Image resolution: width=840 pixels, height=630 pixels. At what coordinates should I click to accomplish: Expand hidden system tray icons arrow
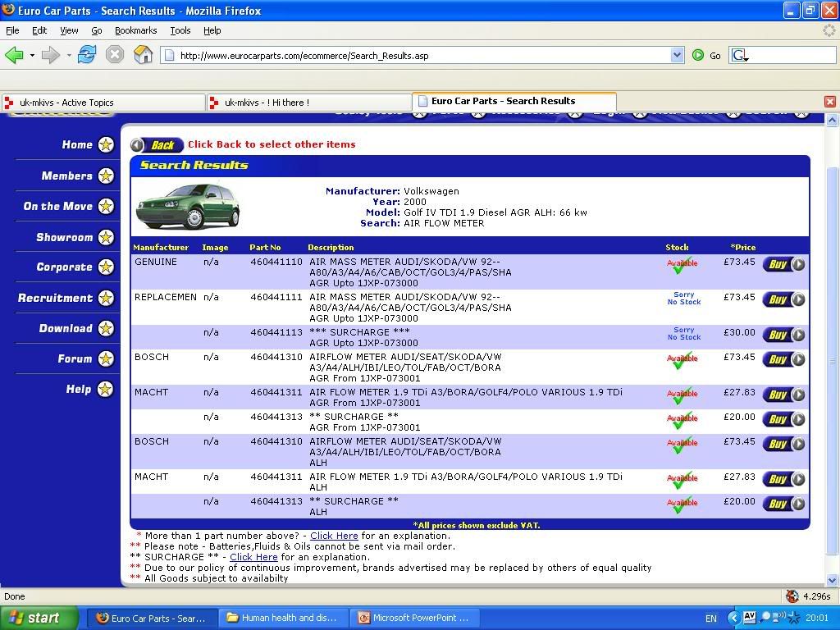coord(734,619)
